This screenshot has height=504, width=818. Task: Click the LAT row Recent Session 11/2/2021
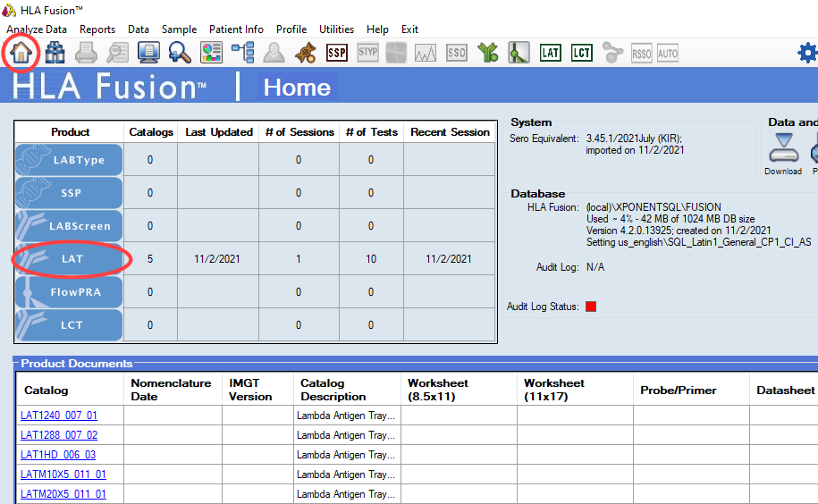(x=449, y=259)
